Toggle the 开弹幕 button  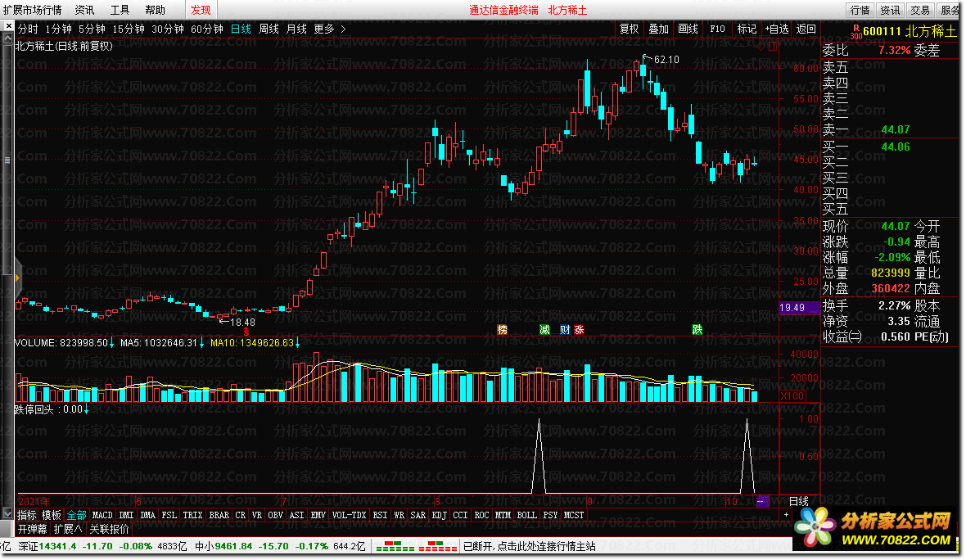click(x=32, y=529)
